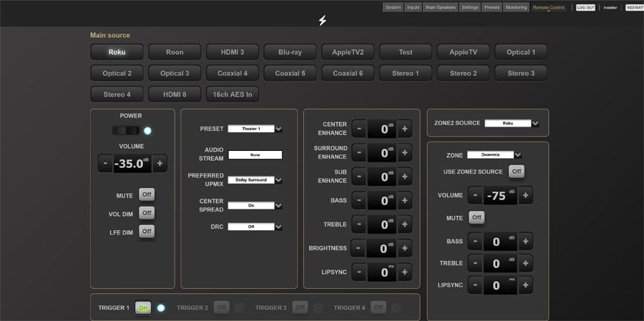The height and width of the screenshot is (321, 644).
Task: Decrease Bass level in main panel
Action: 358,201
